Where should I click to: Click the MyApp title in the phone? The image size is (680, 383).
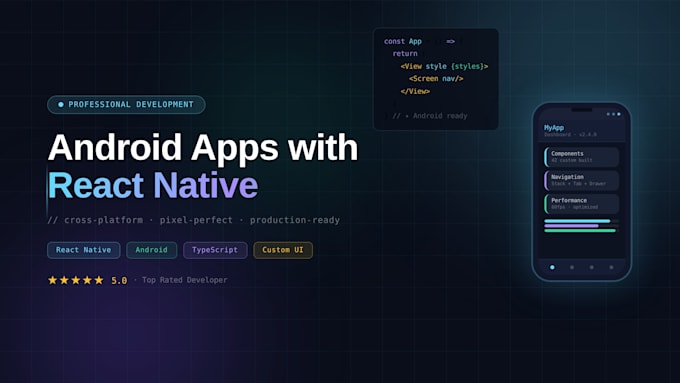[x=554, y=128]
